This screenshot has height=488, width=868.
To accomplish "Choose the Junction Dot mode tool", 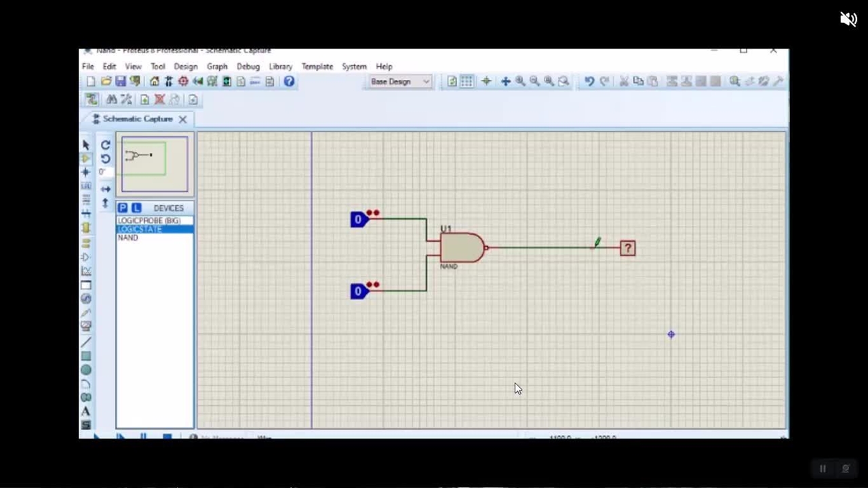I will click(86, 172).
